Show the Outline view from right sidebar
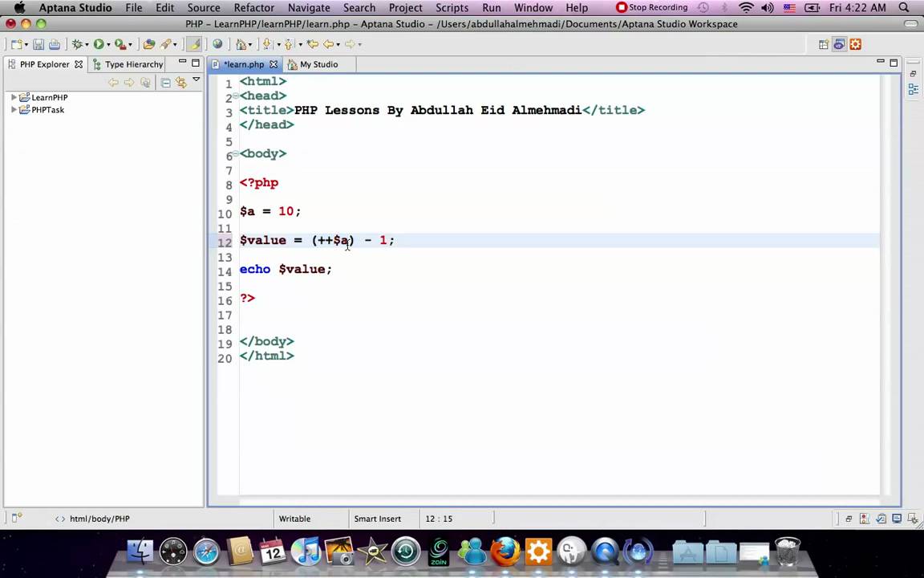 (x=914, y=89)
